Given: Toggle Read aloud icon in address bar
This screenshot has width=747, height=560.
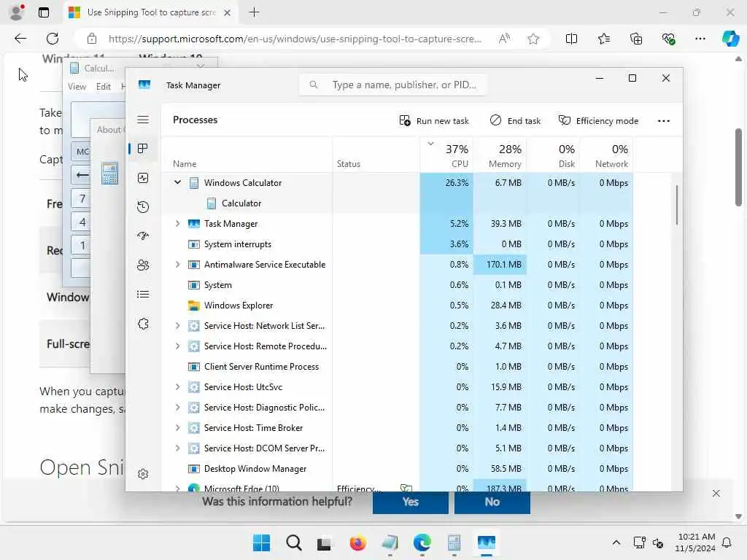Looking at the screenshot, I should point(504,39).
